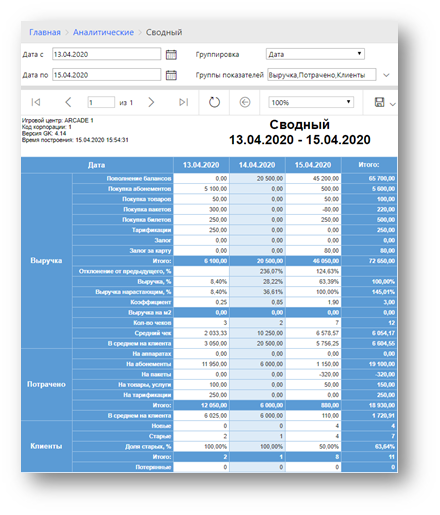
Task: Click the Залог за карту row label
Action: [150, 251]
